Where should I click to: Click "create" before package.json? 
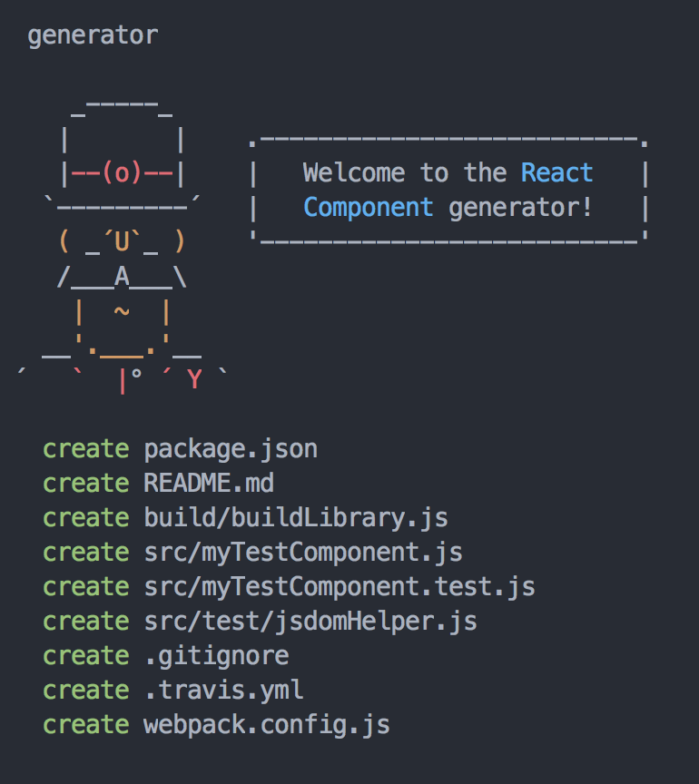pyautogui.click(x=86, y=449)
